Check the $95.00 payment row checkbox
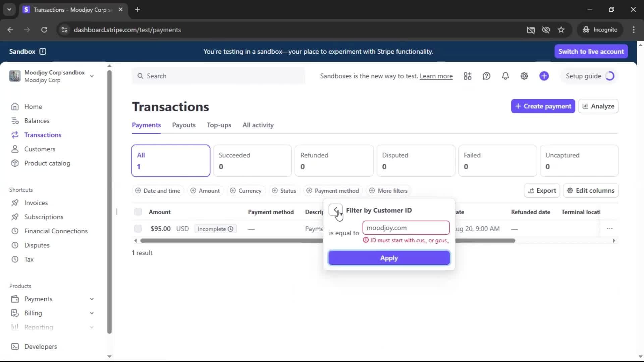The image size is (644, 362). tap(138, 229)
